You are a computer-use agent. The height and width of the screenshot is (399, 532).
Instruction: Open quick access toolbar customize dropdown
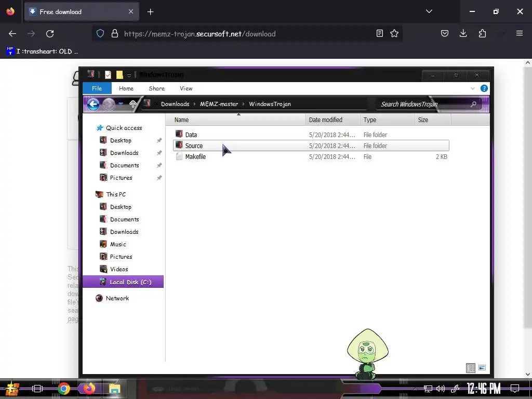click(x=129, y=75)
